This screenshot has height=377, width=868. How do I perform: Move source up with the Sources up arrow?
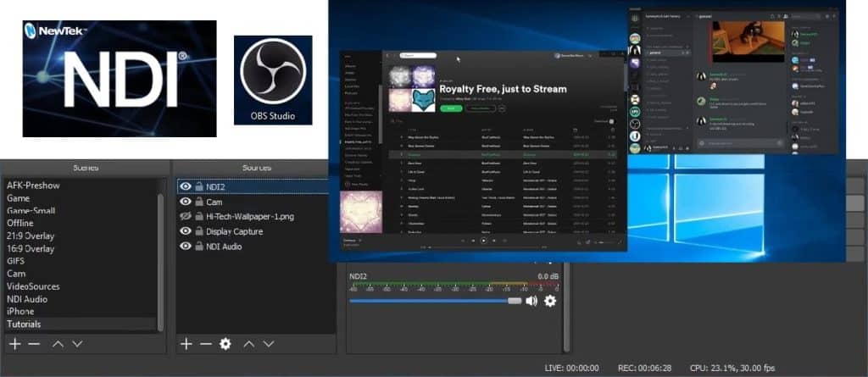249,344
